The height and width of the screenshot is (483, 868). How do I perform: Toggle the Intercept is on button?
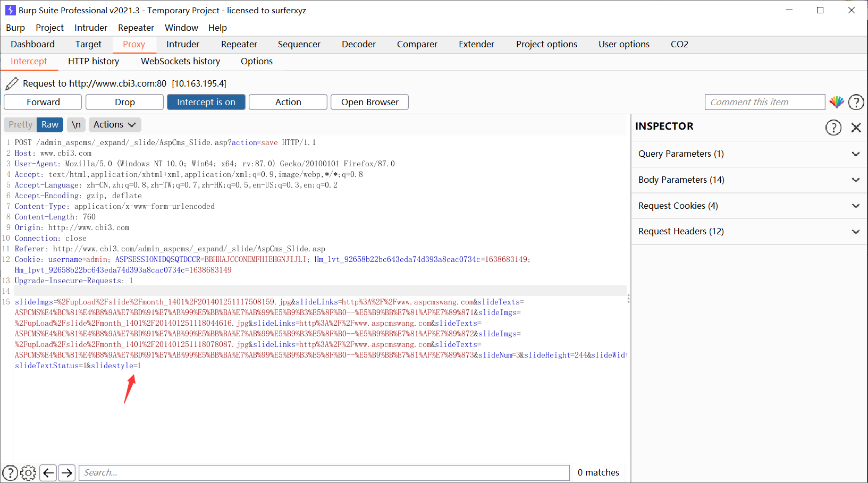click(206, 102)
